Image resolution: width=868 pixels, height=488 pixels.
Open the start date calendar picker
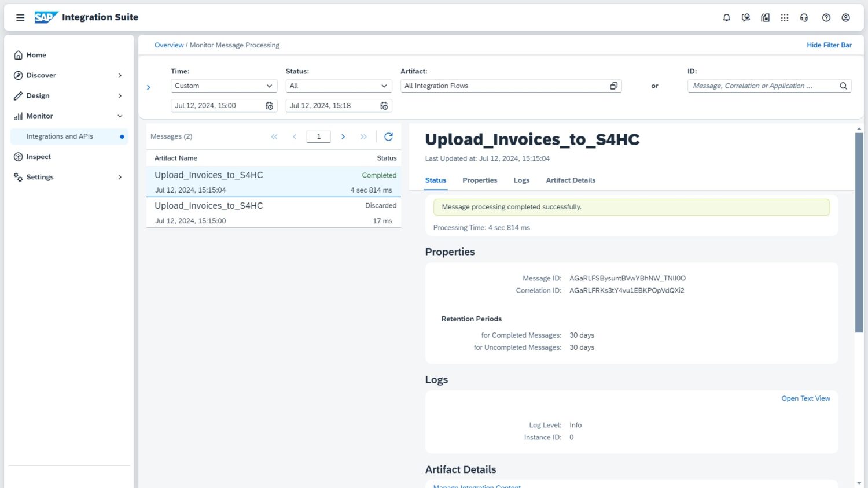pyautogui.click(x=269, y=106)
